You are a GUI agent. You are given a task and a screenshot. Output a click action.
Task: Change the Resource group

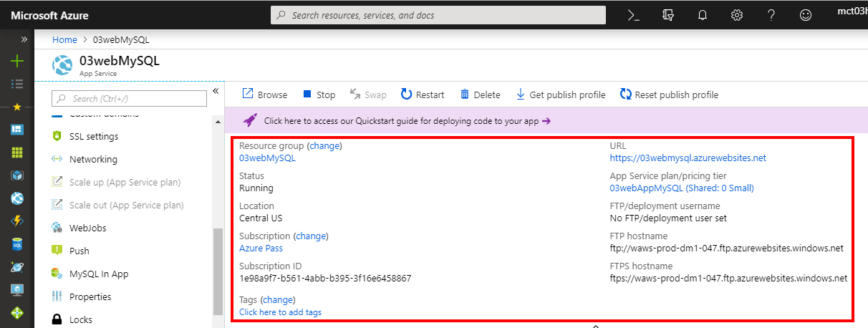324,145
